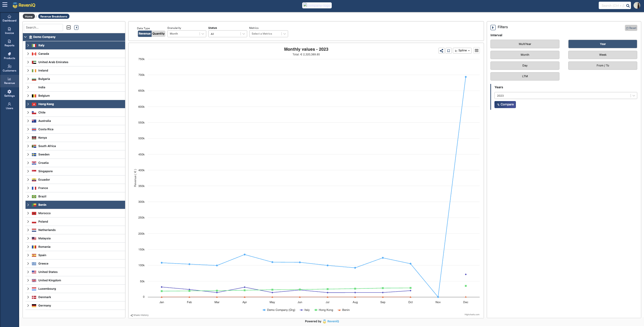Viewport: 644px width, 327px height.
Task: Open the Spline chart type dropdown
Action: 462,51
